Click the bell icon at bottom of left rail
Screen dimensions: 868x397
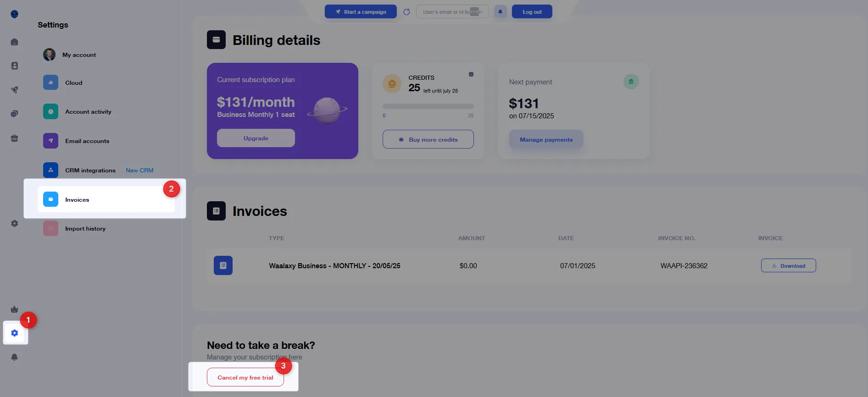[x=15, y=357]
